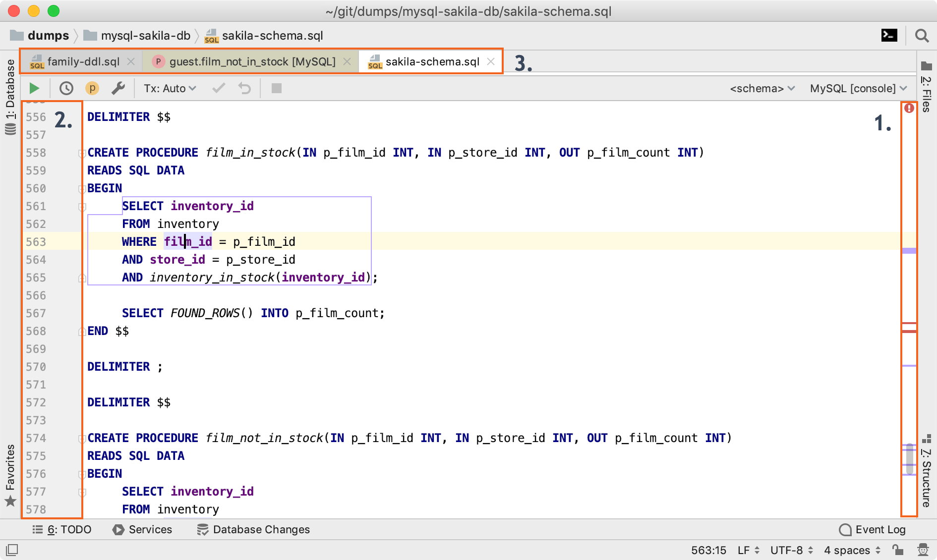
Task: Open data source settings wrench icon
Action: [118, 88]
